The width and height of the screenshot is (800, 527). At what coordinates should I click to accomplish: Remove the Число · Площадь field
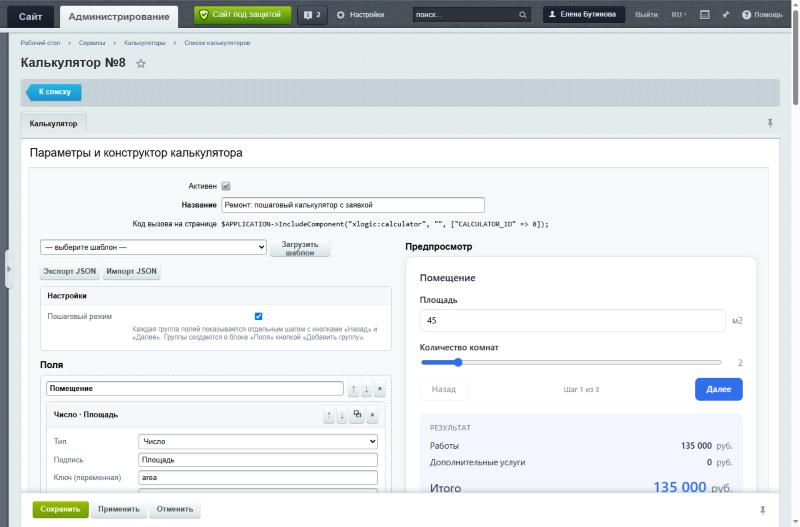tap(372, 415)
